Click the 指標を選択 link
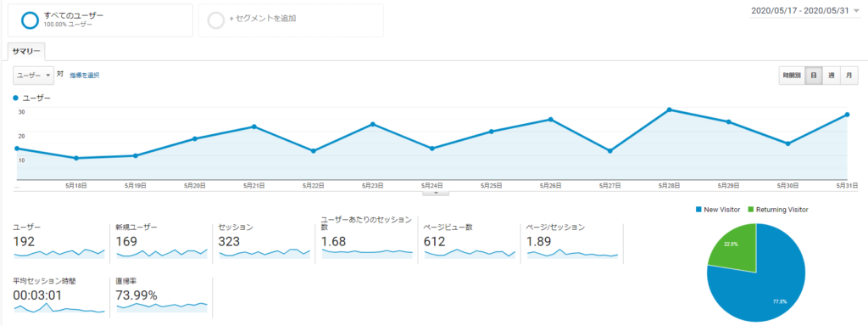 point(85,75)
